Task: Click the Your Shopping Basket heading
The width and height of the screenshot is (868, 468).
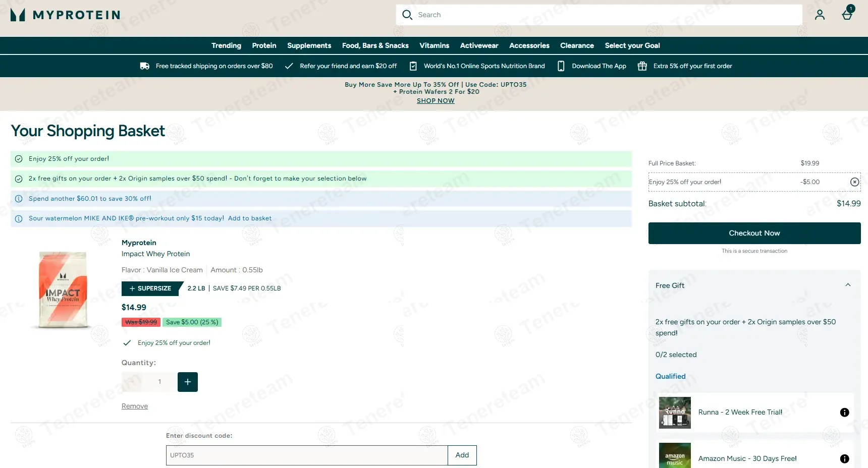Action: coord(88,131)
